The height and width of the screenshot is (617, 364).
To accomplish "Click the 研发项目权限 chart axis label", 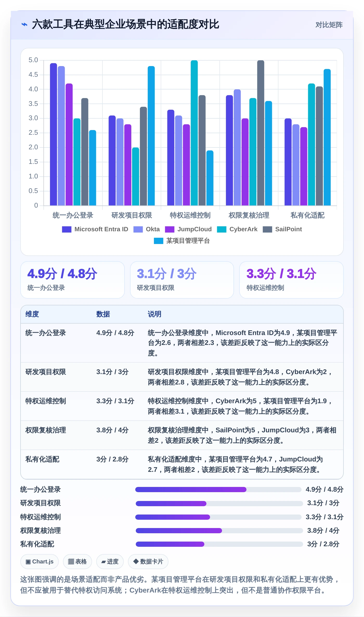I will 132,215.
